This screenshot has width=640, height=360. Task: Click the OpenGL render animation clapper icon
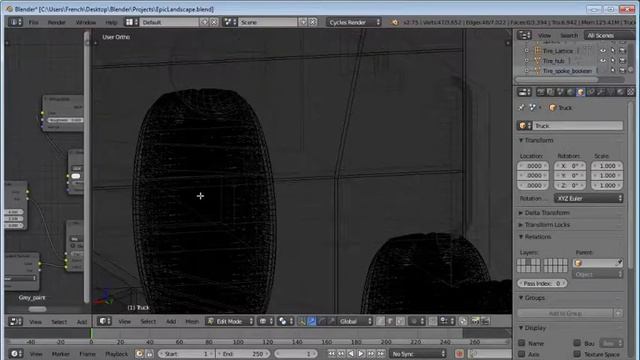click(x=484, y=321)
